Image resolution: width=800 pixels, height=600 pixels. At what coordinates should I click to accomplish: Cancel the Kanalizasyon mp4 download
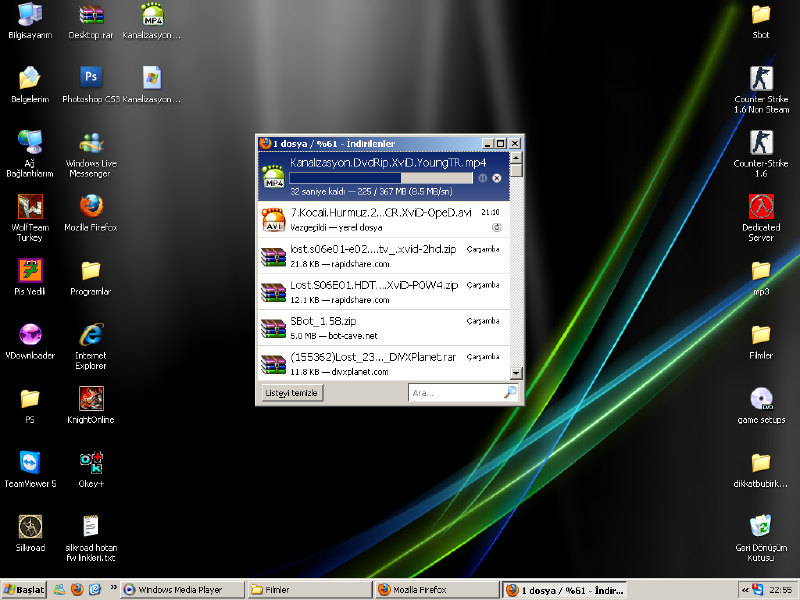point(496,178)
